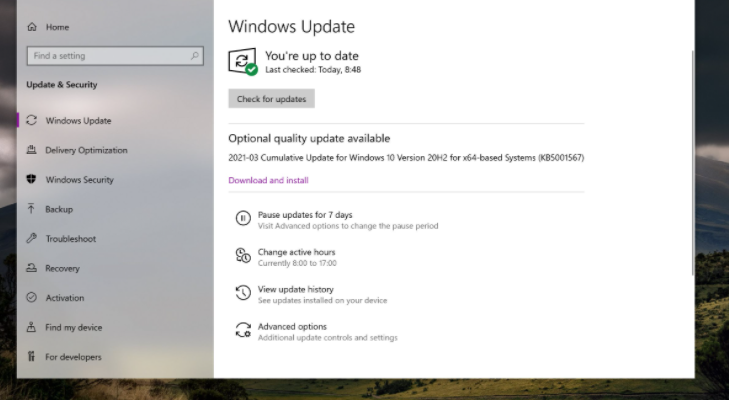Click the Delivery Optimization icon
The width and height of the screenshot is (729, 400).
31,150
